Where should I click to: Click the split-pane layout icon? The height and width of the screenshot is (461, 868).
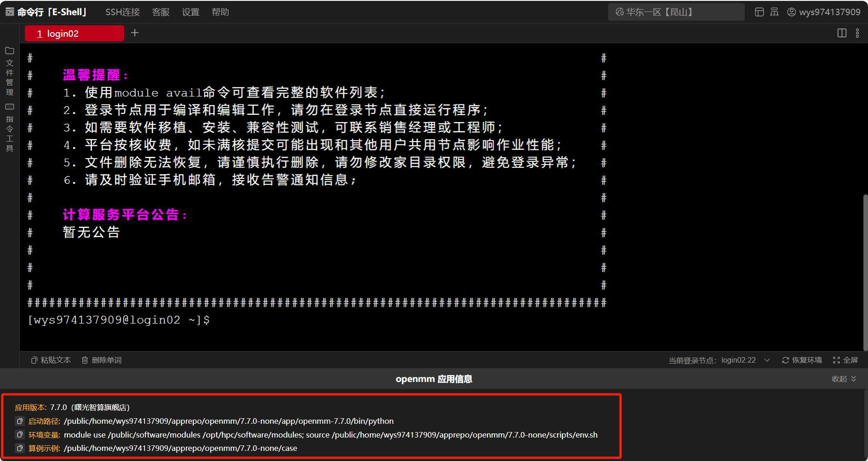[x=842, y=33]
